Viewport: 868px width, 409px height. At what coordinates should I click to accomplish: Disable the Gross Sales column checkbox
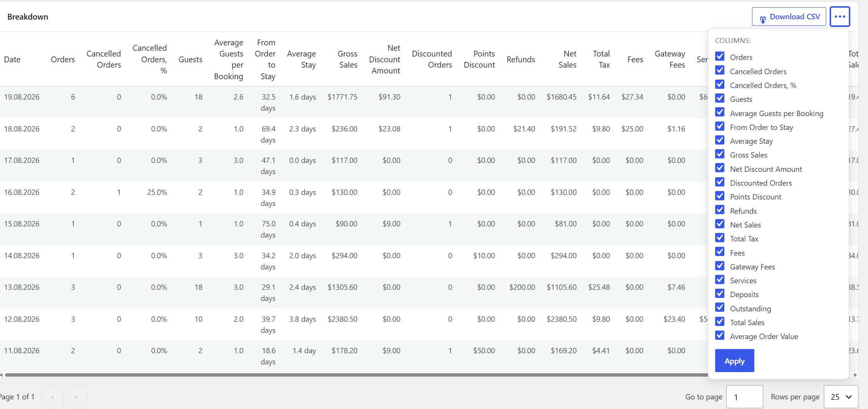click(x=720, y=154)
